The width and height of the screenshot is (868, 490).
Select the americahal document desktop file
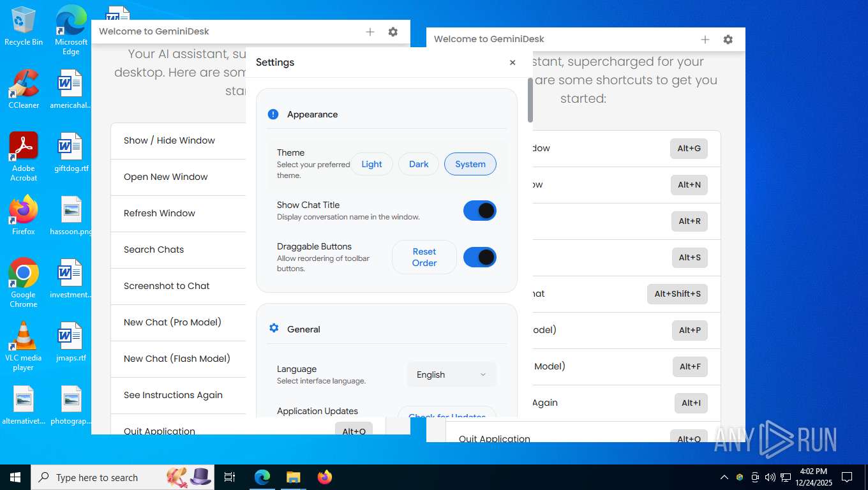(x=71, y=89)
